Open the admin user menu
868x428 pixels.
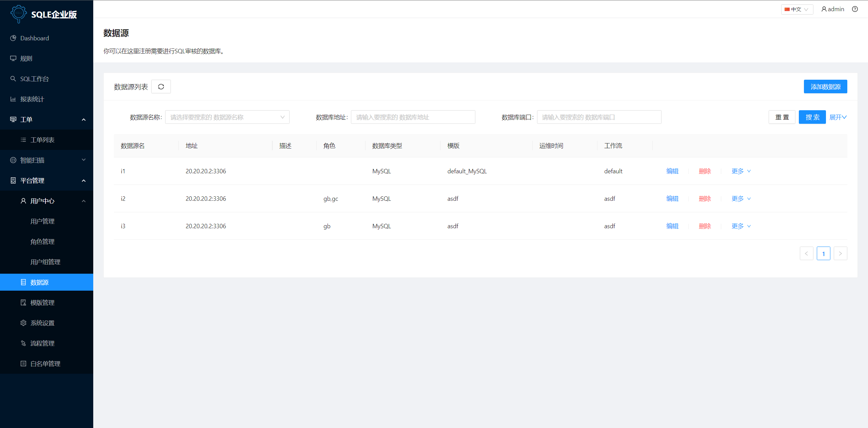tap(833, 9)
